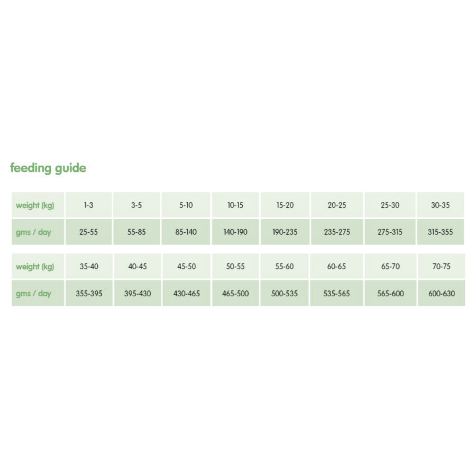Click the 85-140 grams cell

186,232
